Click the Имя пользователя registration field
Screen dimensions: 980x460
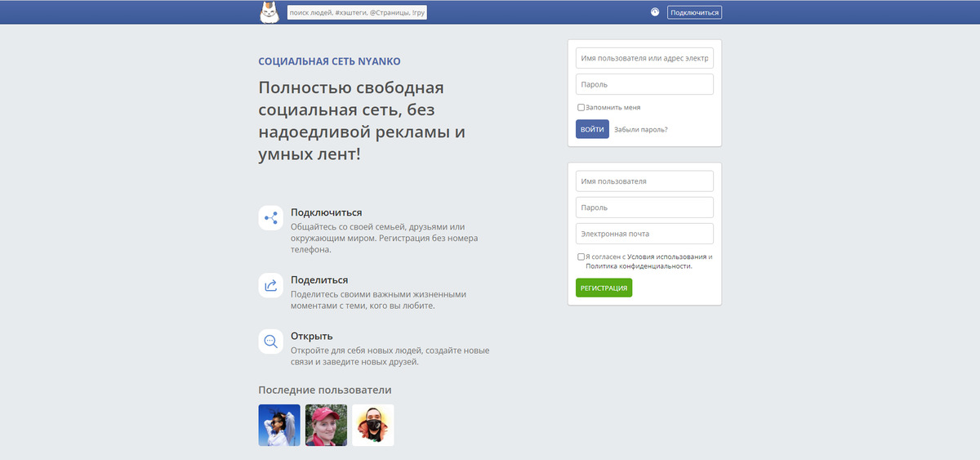pyautogui.click(x=644, y=181)
